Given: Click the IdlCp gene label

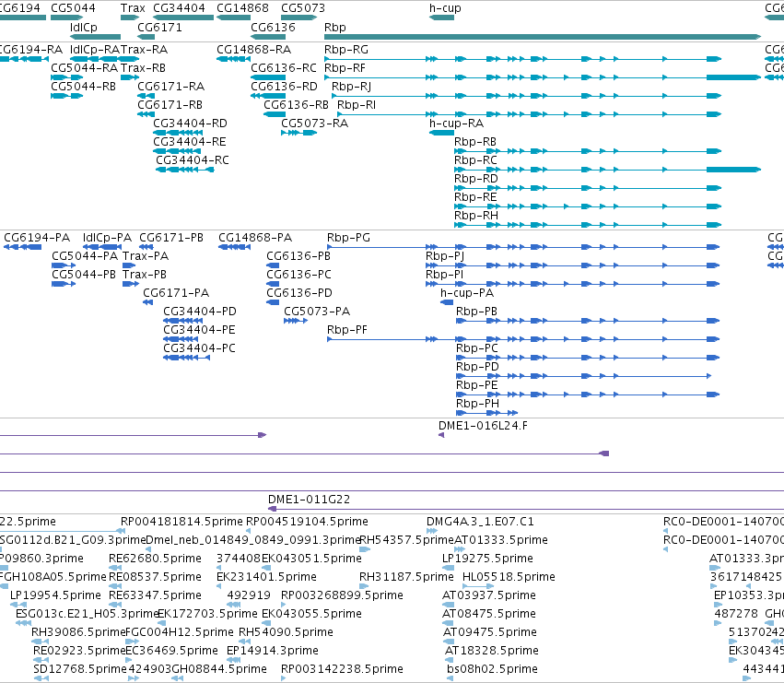Looking at the screenshot, I should click(84, 28).
